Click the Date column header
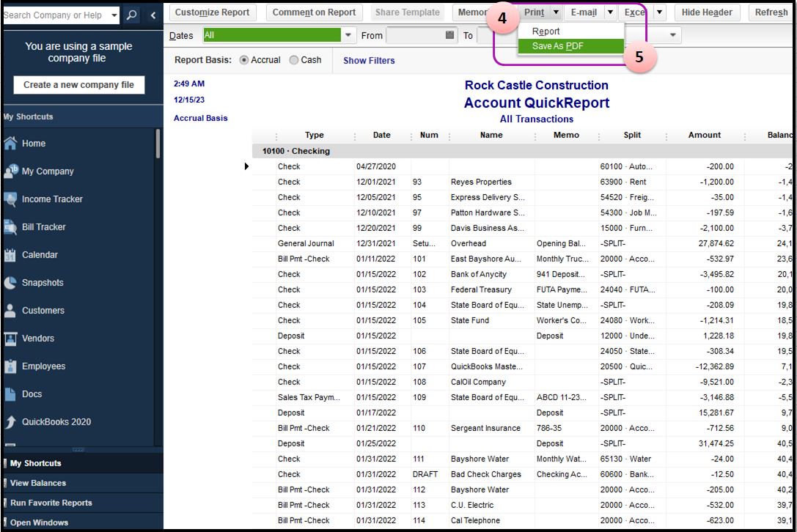 point(382,135)
